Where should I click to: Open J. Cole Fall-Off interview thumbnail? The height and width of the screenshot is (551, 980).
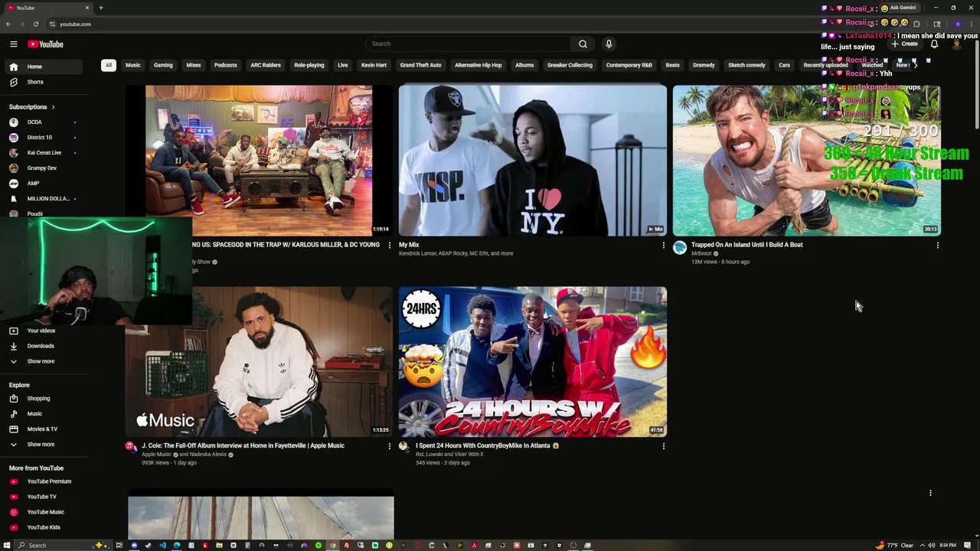(260, 361)
